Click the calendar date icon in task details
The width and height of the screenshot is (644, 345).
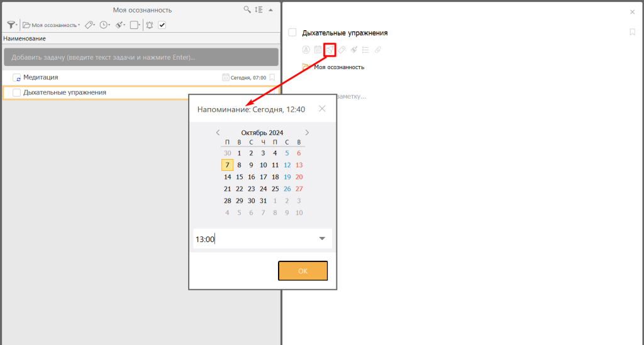(318, 49)
